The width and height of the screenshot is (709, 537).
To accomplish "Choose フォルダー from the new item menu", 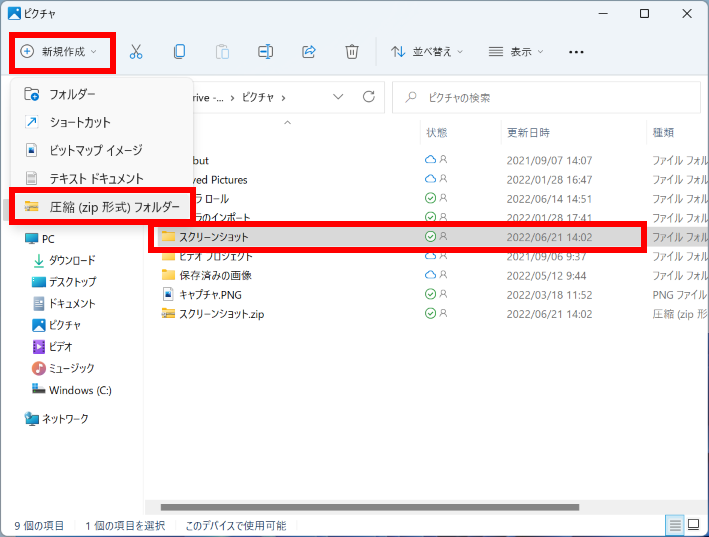I will (x=102, y=94).
